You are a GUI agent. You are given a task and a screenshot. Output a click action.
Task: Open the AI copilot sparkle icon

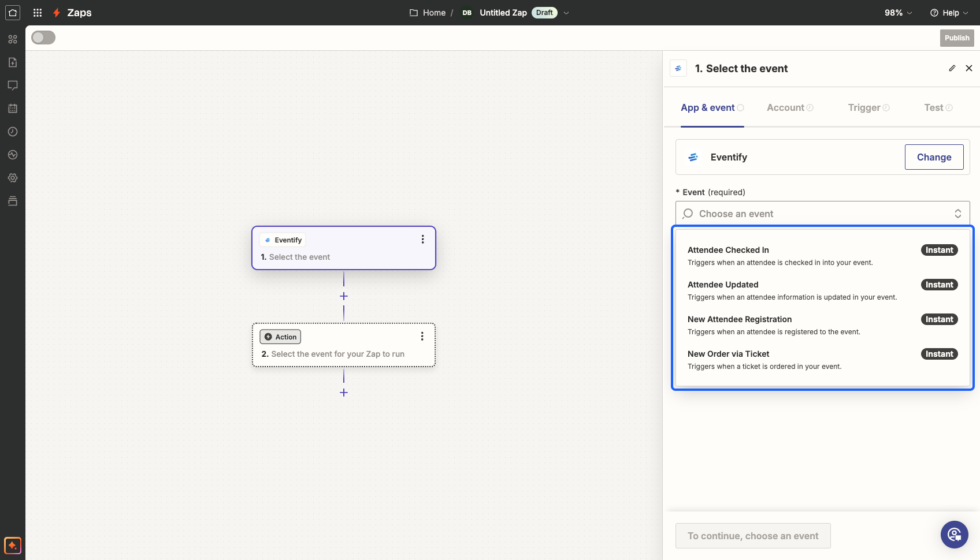[13, 545]
